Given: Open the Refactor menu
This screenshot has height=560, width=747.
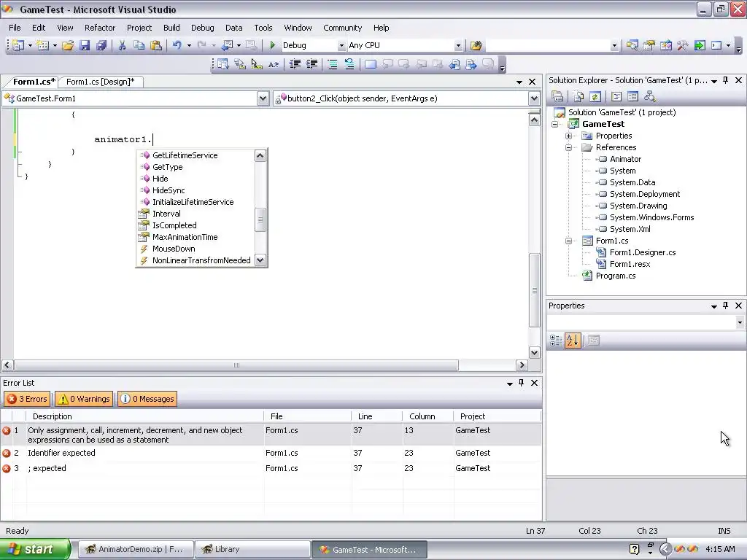Looking at the screenshot, I should pyautogui.click(x=99, y=28).
